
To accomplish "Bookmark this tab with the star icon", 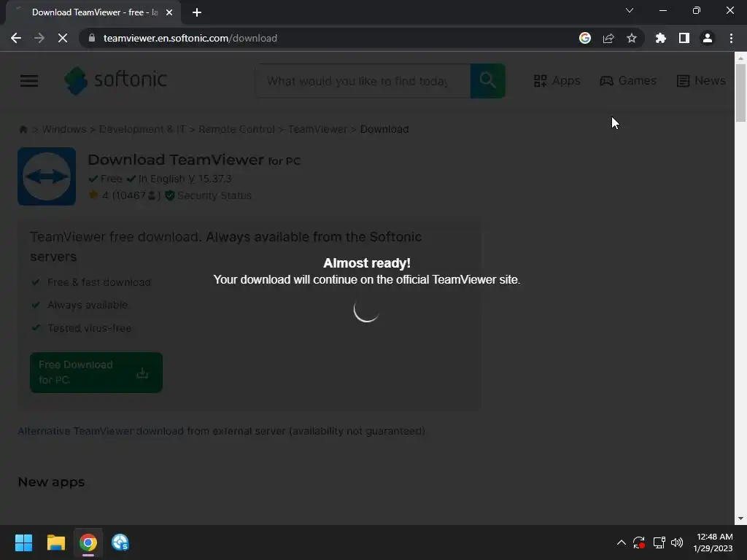I will point(632,38).
